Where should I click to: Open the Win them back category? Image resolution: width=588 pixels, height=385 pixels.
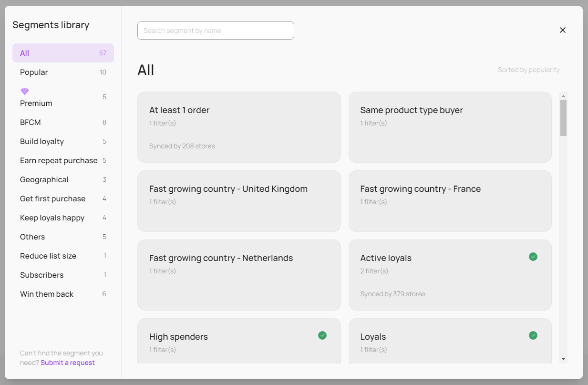click(x=63, y=294)
